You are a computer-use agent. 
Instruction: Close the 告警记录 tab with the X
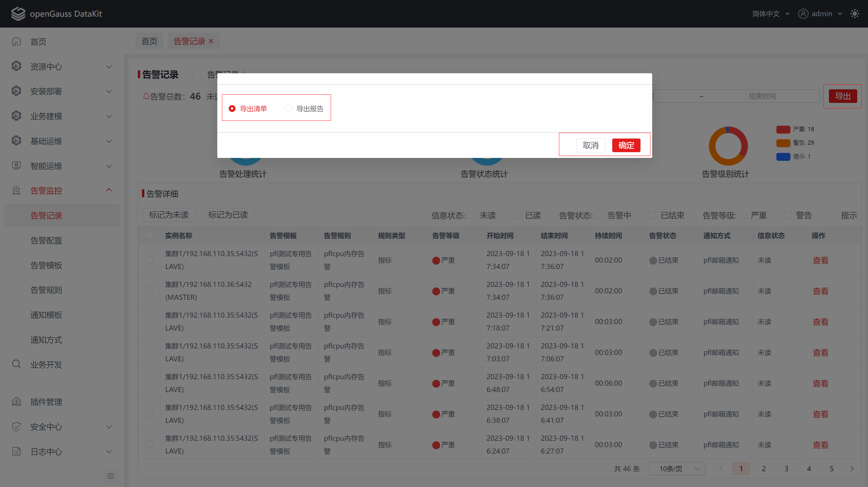click(x=211, y=41)
